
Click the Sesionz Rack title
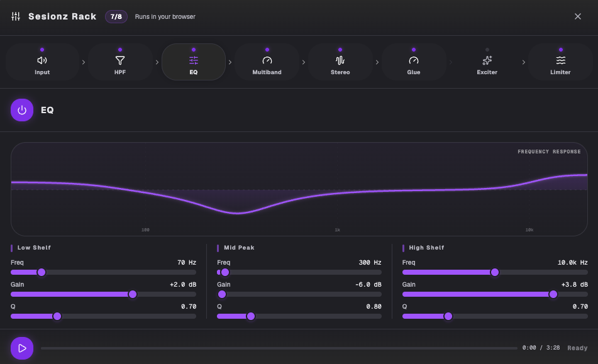(x=62, y=16)
